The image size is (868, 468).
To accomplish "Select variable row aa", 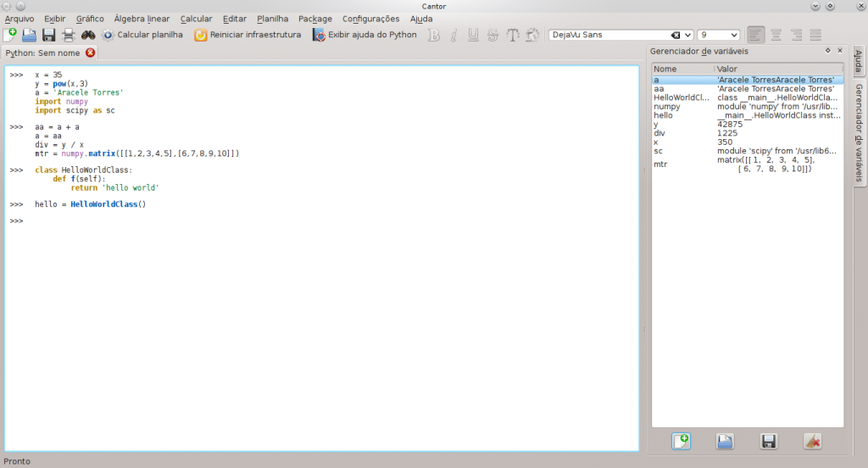I will [x=748, y=89].
